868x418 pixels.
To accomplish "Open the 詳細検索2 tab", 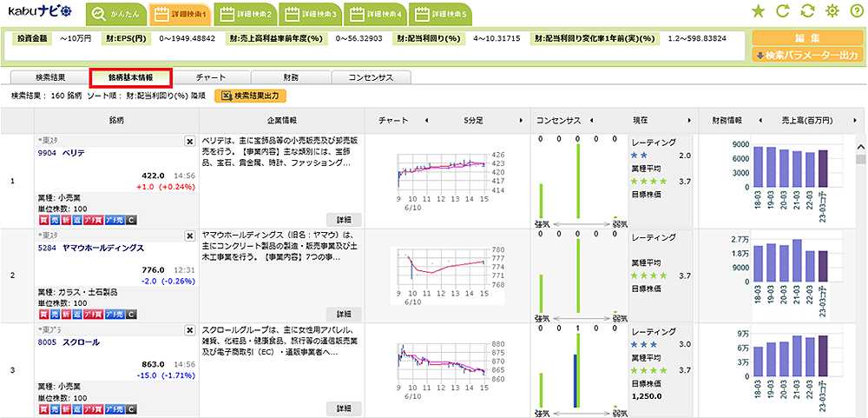I will [x=246, y=15].
